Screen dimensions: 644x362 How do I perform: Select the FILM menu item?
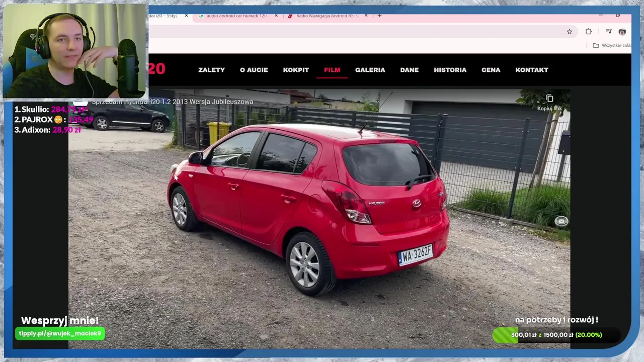point(332,70)
